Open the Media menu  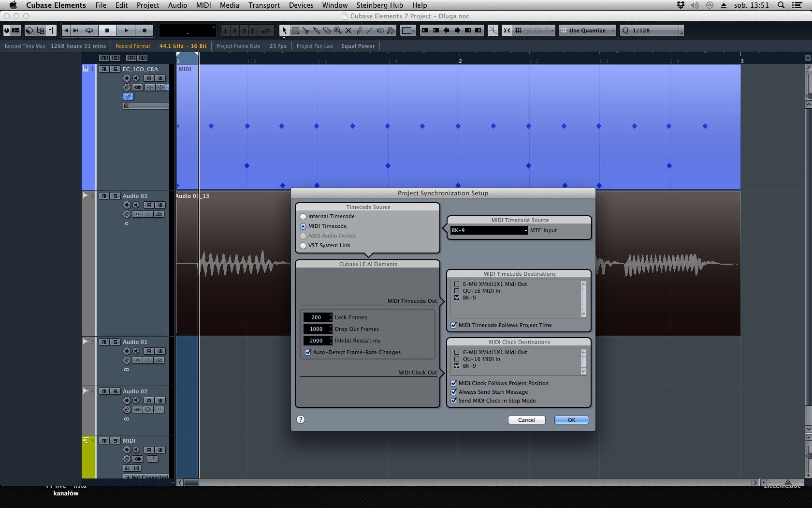point(230,5)
